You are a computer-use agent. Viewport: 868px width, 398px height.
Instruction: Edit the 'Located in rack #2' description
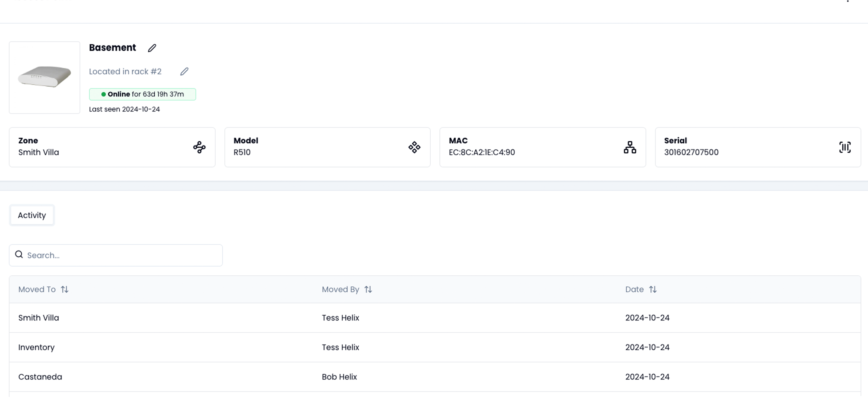click(184, 71)
